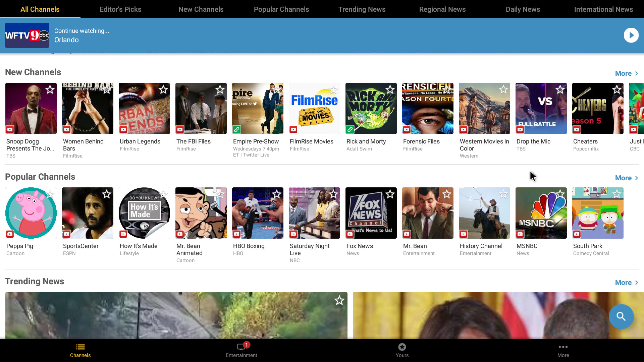Screen dimensions: 644x362
Task: Open the Empire Pre-Show title
Action: tap(256, 141)
